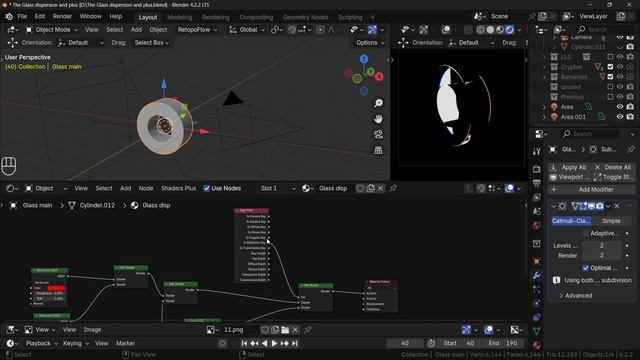Open the File menu
This screenshot has height=360, width=640.
22,16
